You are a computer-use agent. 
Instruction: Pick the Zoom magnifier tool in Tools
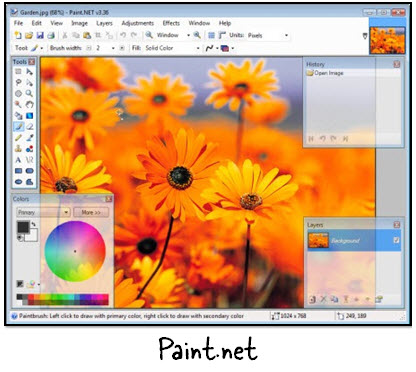(30, 93)
